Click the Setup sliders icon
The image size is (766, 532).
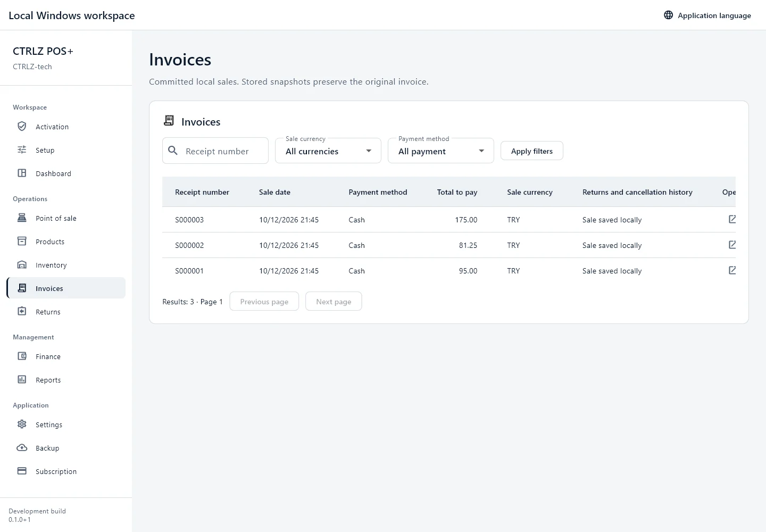click(x=22, y=149)
